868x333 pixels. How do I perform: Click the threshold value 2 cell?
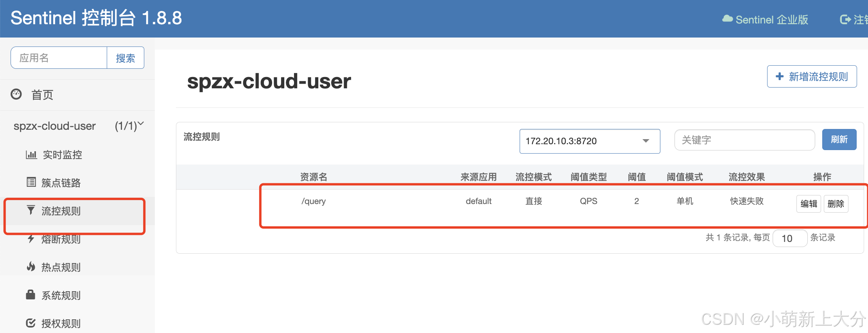pos(637,201)
